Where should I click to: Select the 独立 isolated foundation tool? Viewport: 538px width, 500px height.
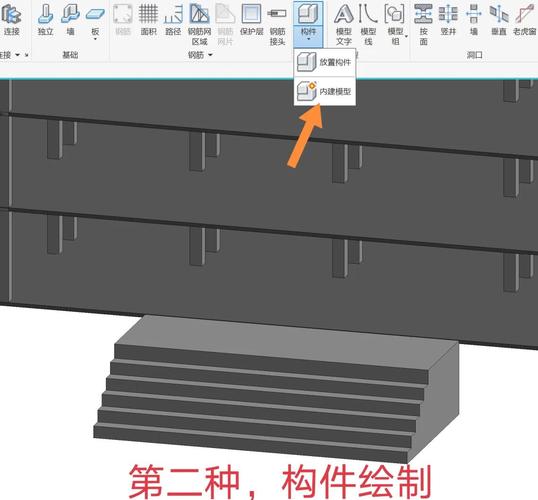(45, 20)
